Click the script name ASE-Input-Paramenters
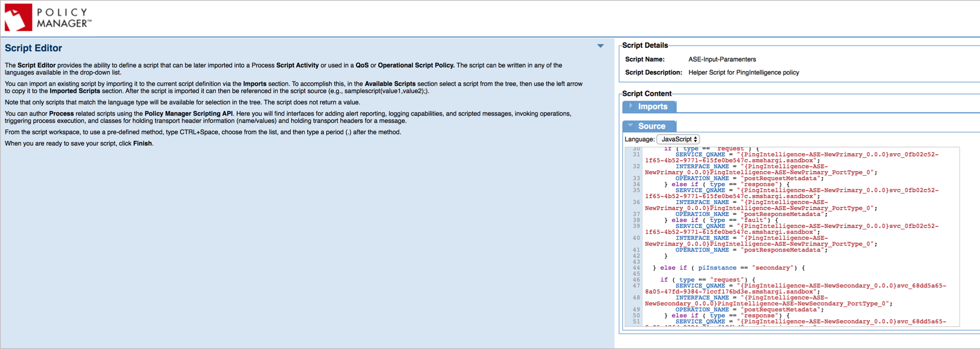 pos(722,59)
